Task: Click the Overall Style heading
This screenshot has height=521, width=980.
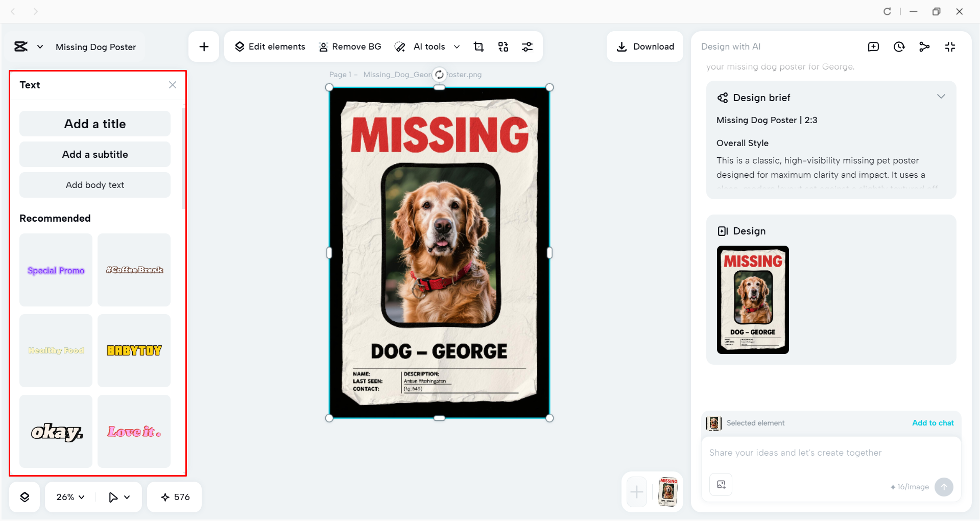Action: tap(742, 143)
